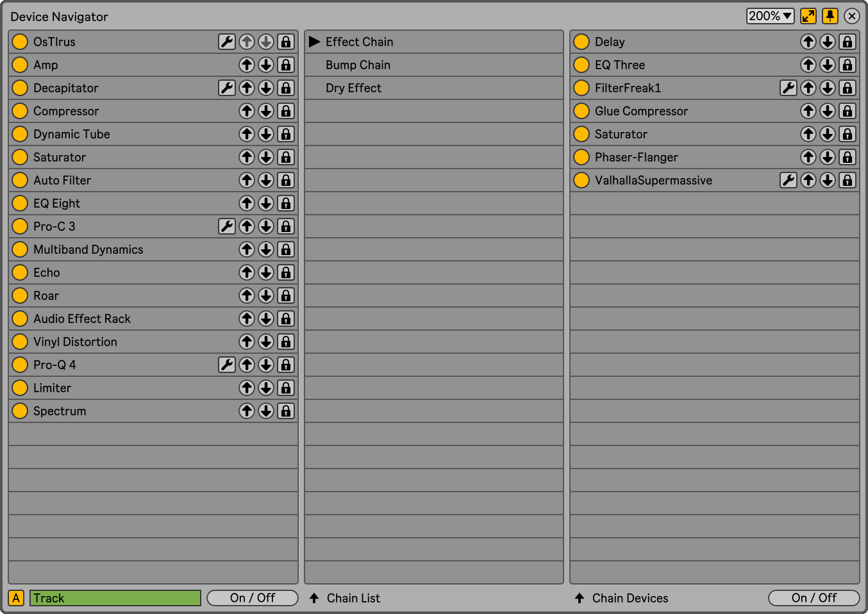Lock the EQ Three chain device
868x614 pixels.
pyautogui.click(x=847, y=65)
